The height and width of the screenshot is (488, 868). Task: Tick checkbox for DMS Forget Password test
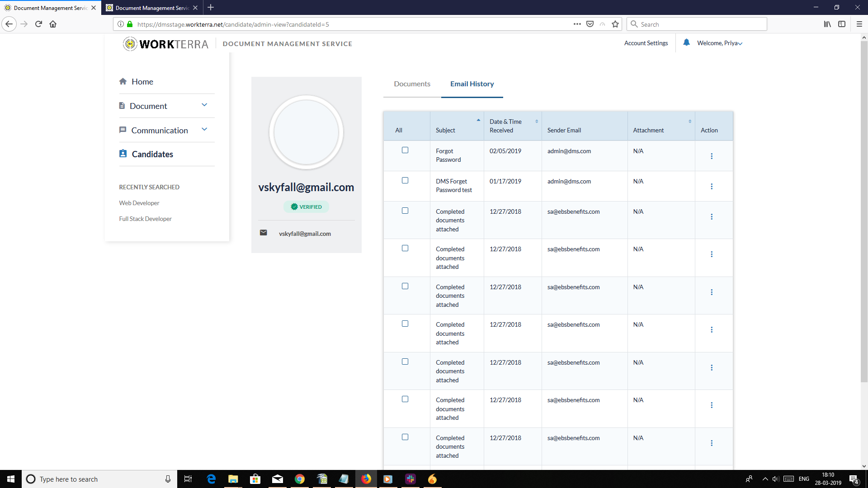405,181
